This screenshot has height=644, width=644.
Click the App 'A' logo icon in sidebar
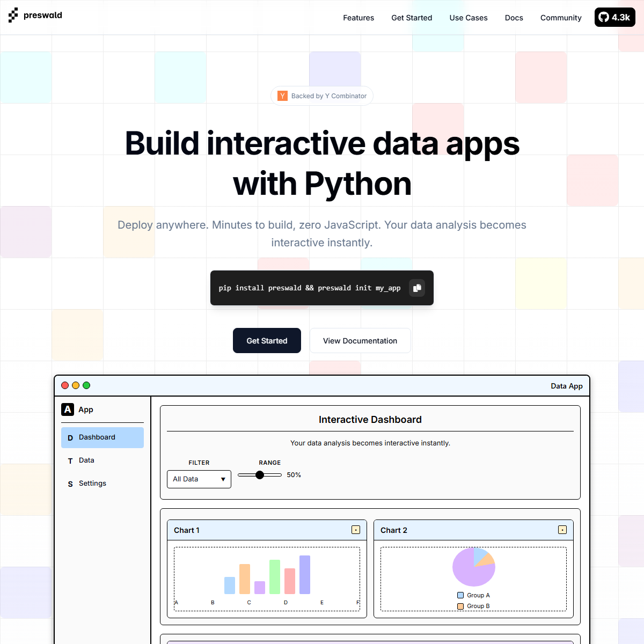click(68, 409)
